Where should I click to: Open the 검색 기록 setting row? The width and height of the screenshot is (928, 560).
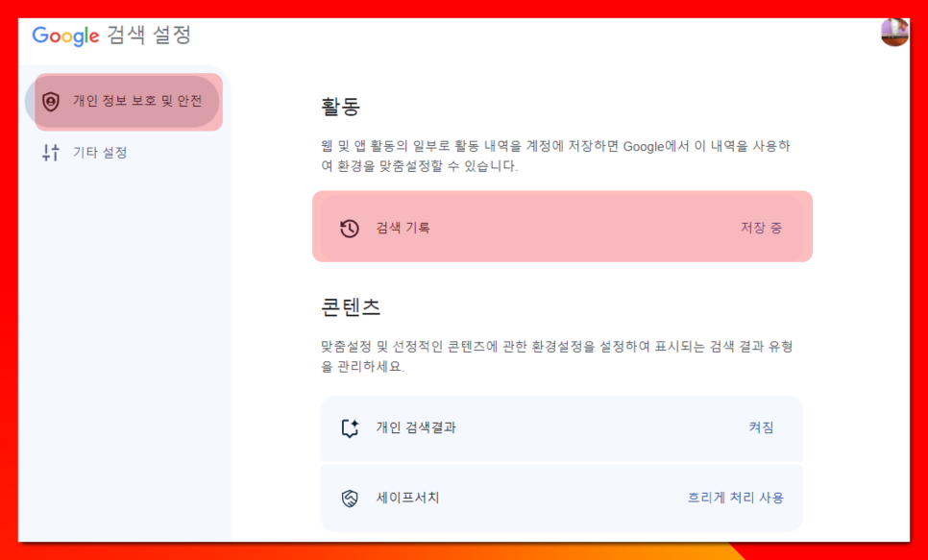coord(562,228)
